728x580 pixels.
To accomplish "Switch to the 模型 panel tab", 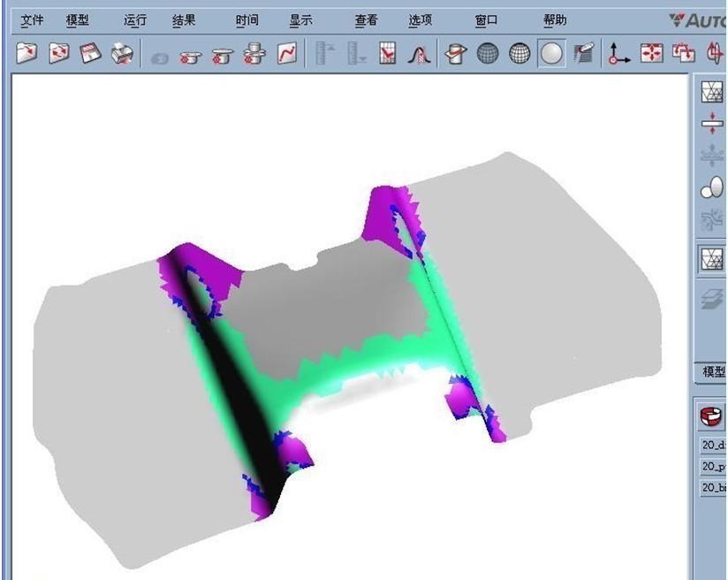I will pyautogui.click(x=712, y=372).
